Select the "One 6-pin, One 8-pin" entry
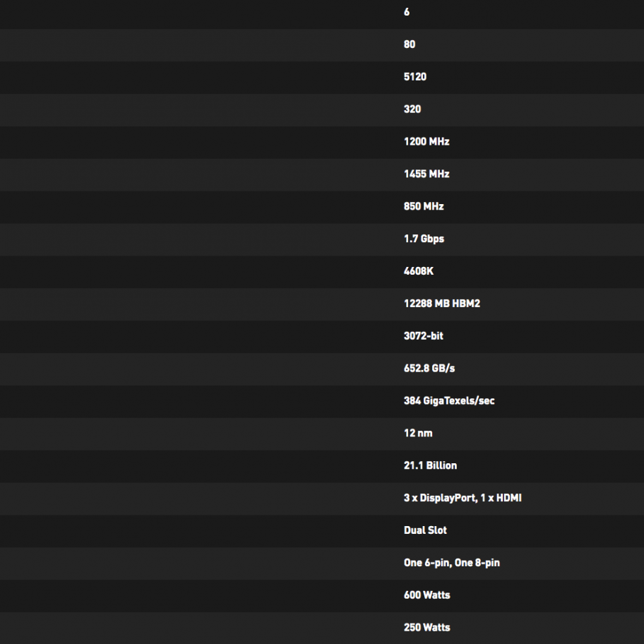Screen dimensions: 644x644 point(452,563)
